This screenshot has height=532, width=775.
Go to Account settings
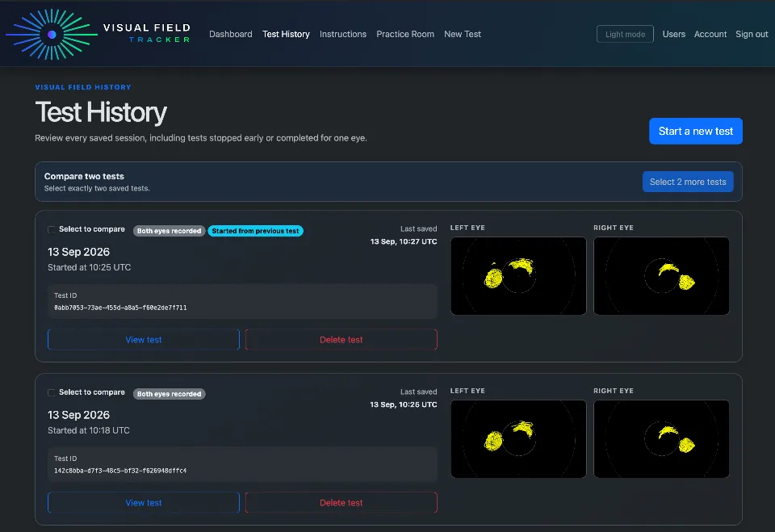[x=710, y=34]
